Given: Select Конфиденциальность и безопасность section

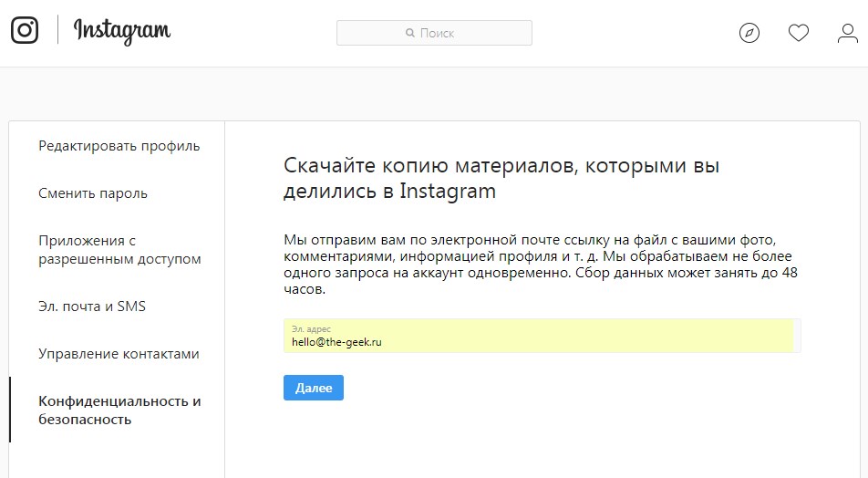Looking at the screenshot, I should coord(119,410).
